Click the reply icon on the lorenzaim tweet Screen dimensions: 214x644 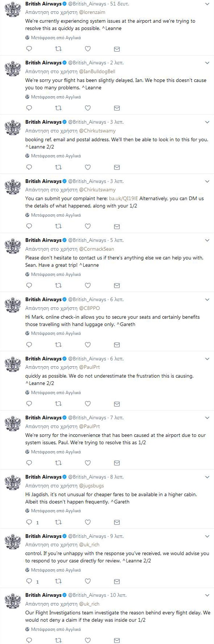[x=29, y=49]
